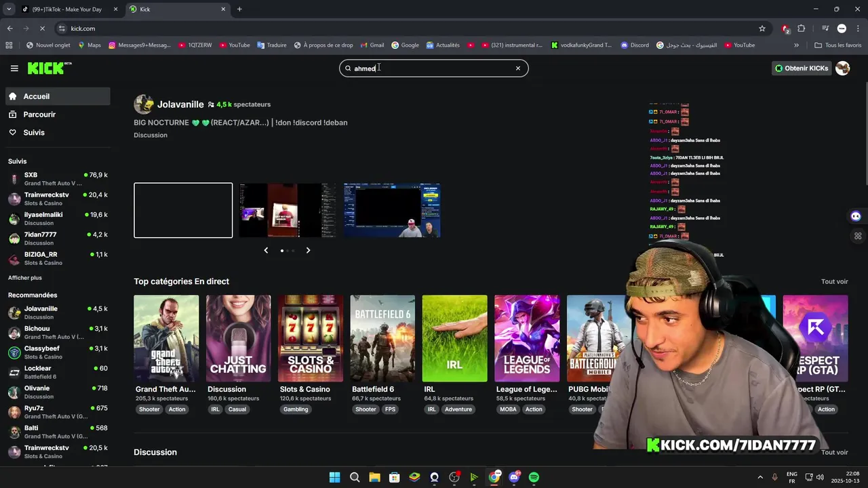Open the Windows Start menu
This screenshot has width=868, height=488.
click(334, 477)
